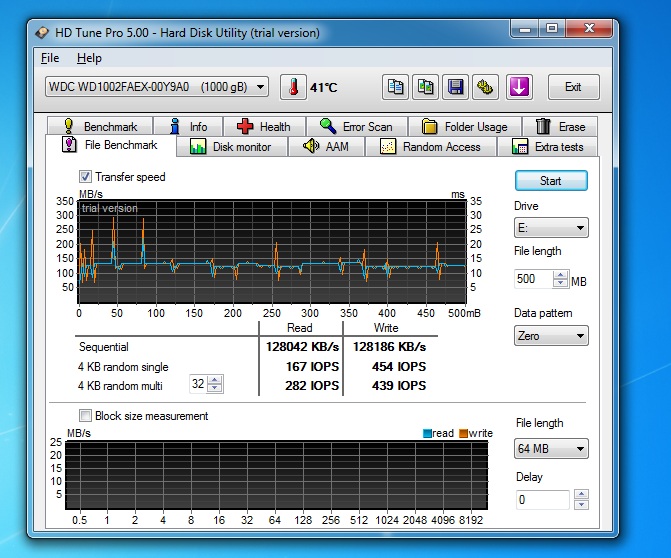
Task: Click the 4 KB random multi value field showing 32
Action: coord(198,384)
